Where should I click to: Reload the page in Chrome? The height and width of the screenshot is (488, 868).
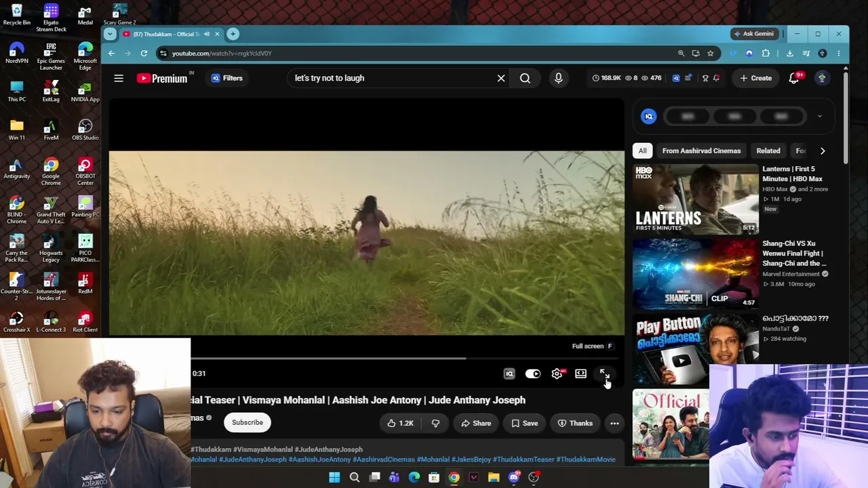144,53
